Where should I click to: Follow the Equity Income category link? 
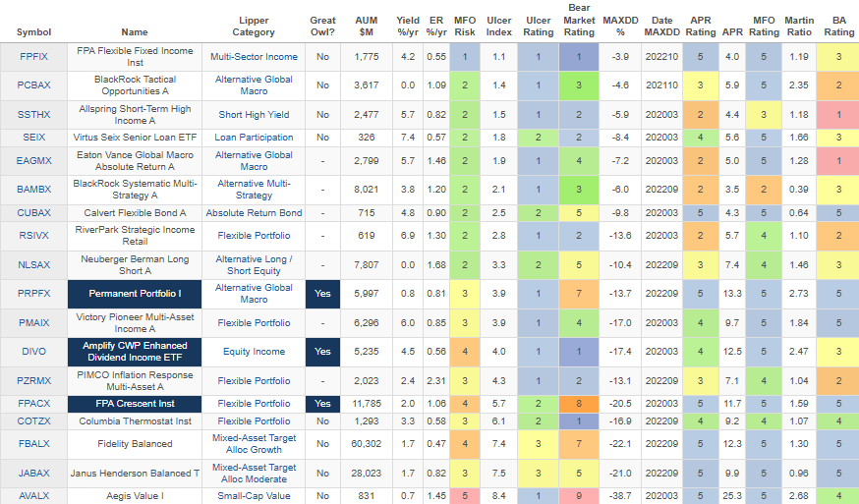coord(254,351)
